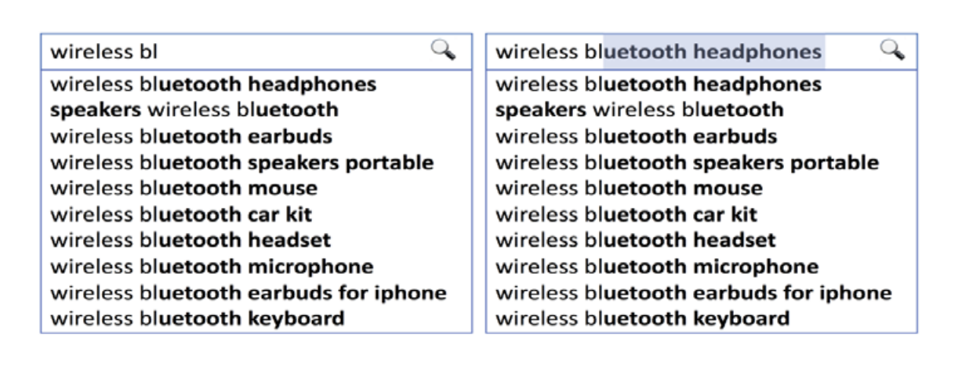Viewport: 980px width, 367px height.
Task: Pick "wireless bluetooth headset" in left list
Action: coord(191,240)
